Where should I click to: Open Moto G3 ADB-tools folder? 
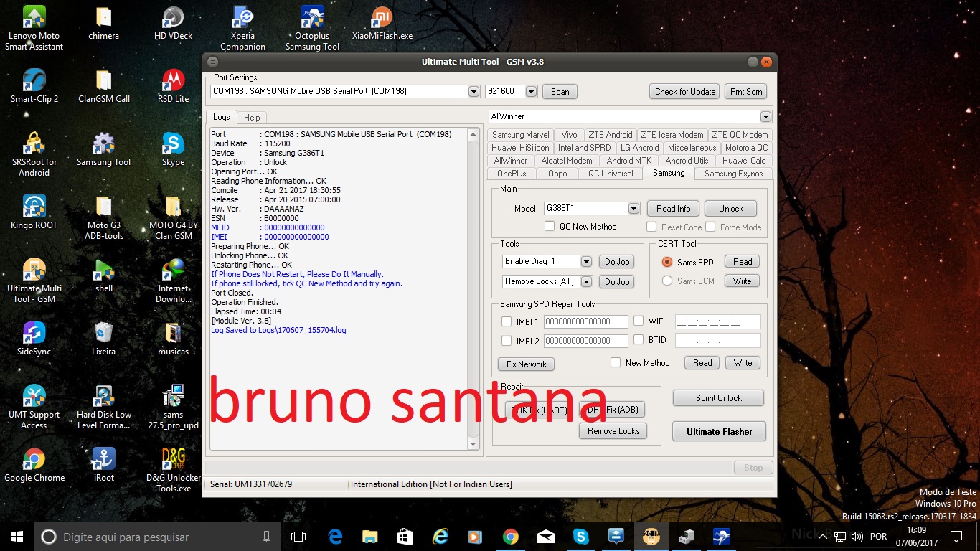click(103, 218)
